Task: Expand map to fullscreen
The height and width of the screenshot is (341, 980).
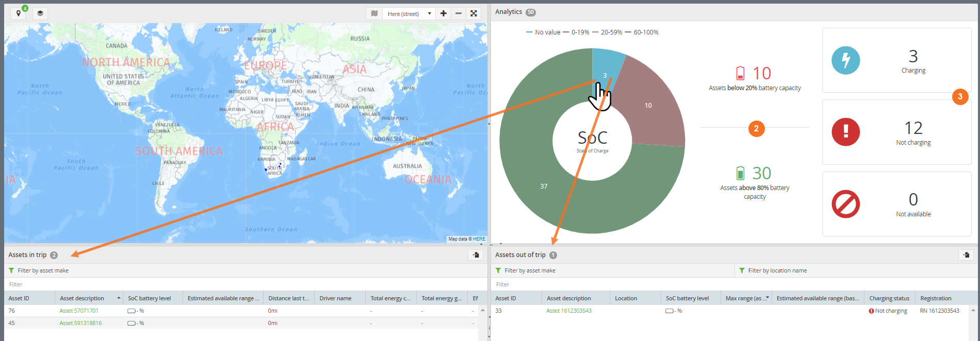Action: click(x=473, y=13)
